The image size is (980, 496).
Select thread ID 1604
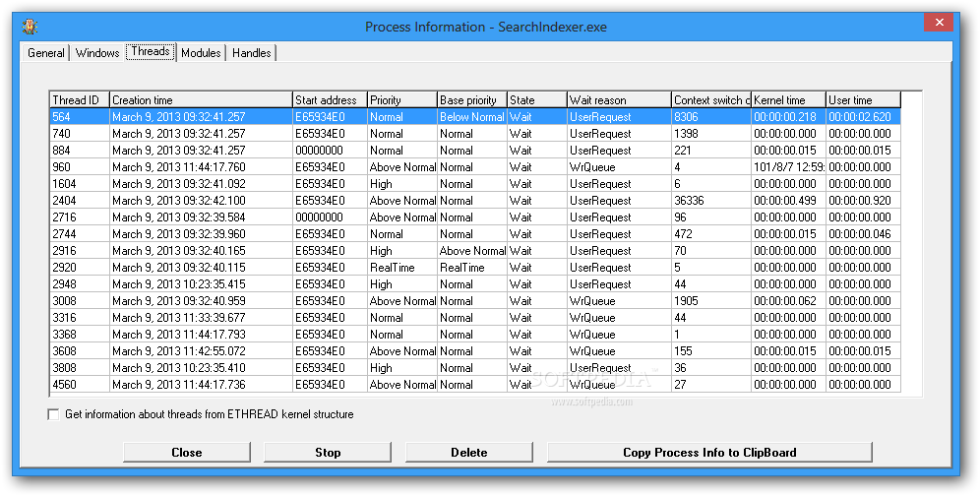(475, 184)
